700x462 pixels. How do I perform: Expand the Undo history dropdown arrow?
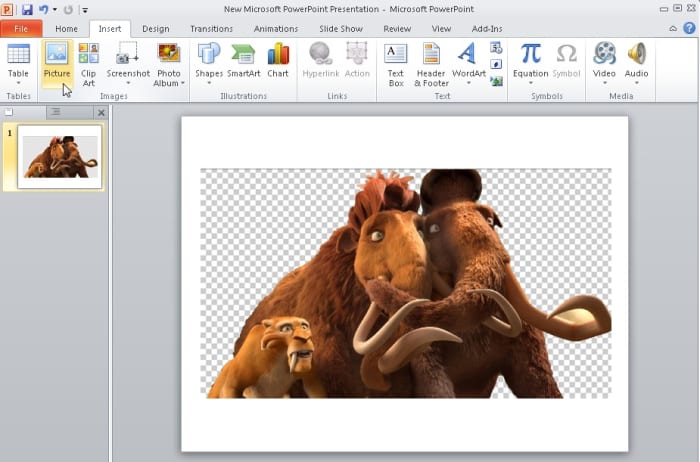55,9
